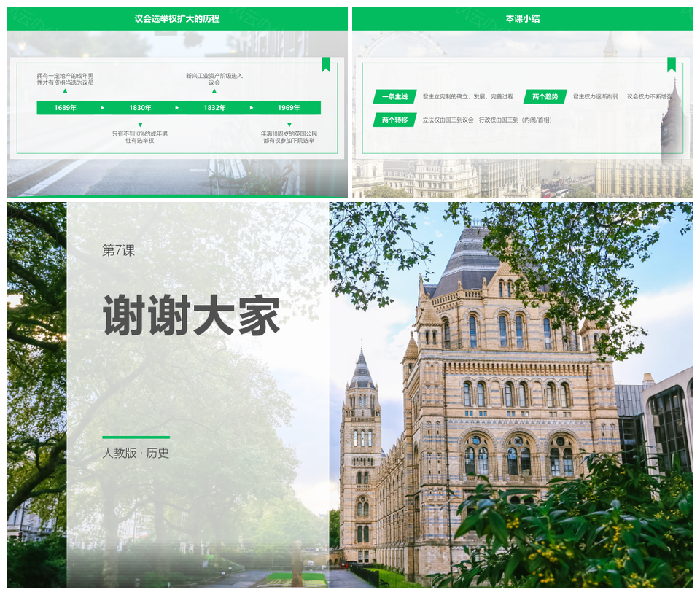700x595 pixels.
Task: Click the large "谢谢大家" heading
Action: [192, 315]
